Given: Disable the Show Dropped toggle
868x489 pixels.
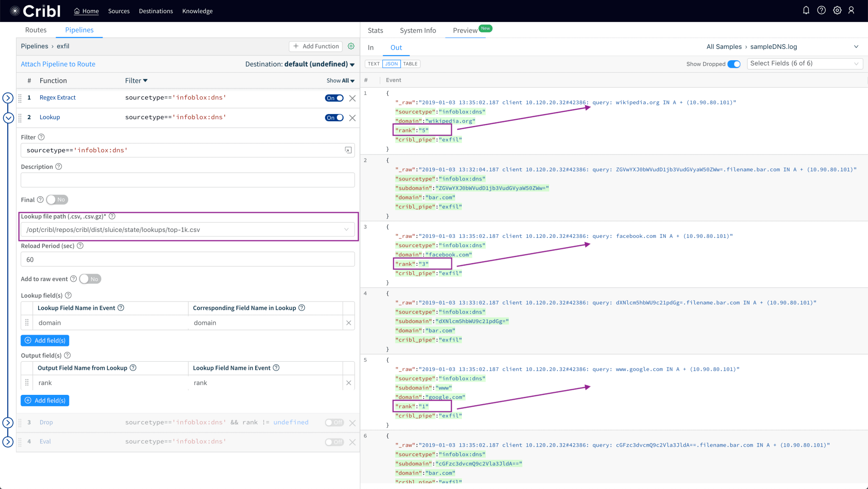Looking at the screenshot, I should [x=734, y=64].
